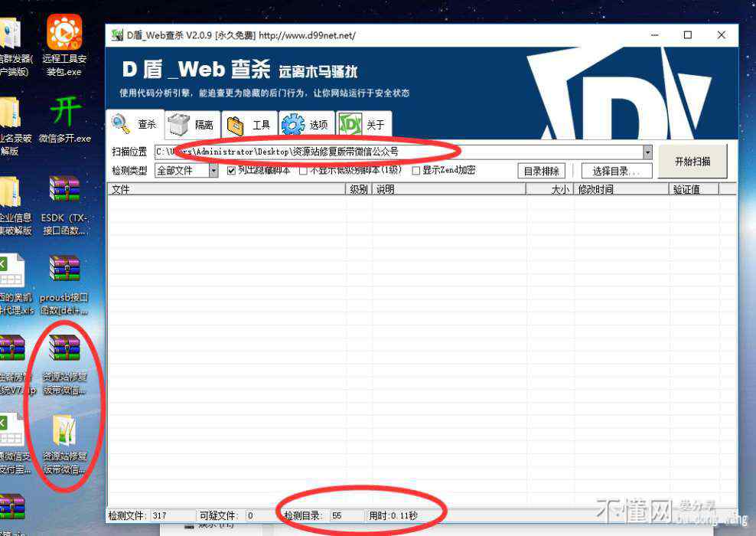Click inside the 扫描位置 path field
The width and height of the screenshot is (756, 536).
399,152
